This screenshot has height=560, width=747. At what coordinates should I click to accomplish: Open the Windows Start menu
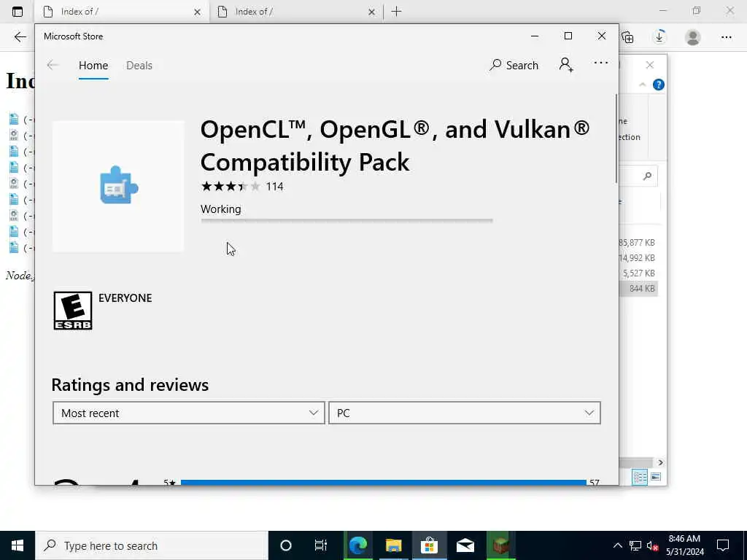[x=18, y=545]
